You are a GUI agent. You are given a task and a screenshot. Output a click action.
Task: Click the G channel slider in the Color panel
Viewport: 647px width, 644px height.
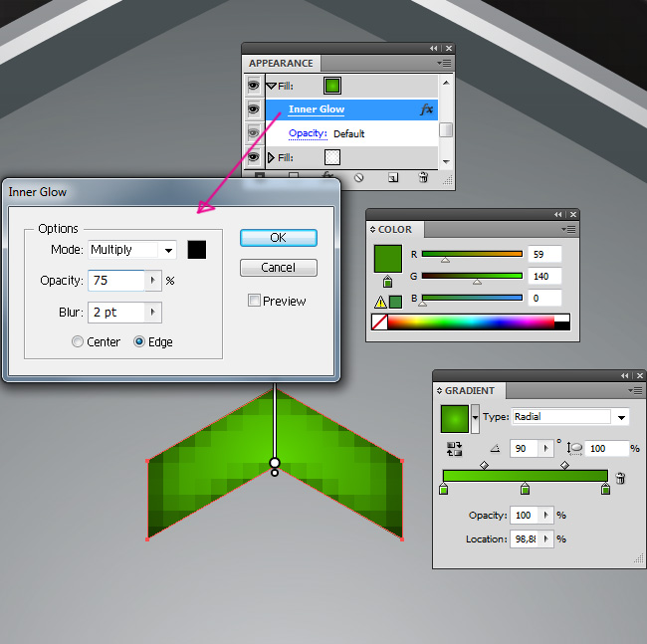click(x=472, y=276)
